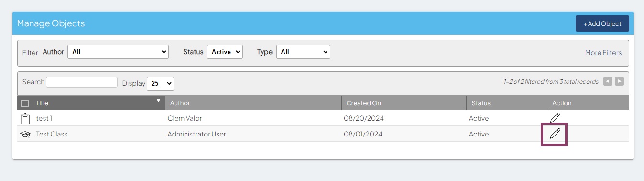Open the test 1 title
This screenshot has height=181, width=644.
(x=47, y=118)
